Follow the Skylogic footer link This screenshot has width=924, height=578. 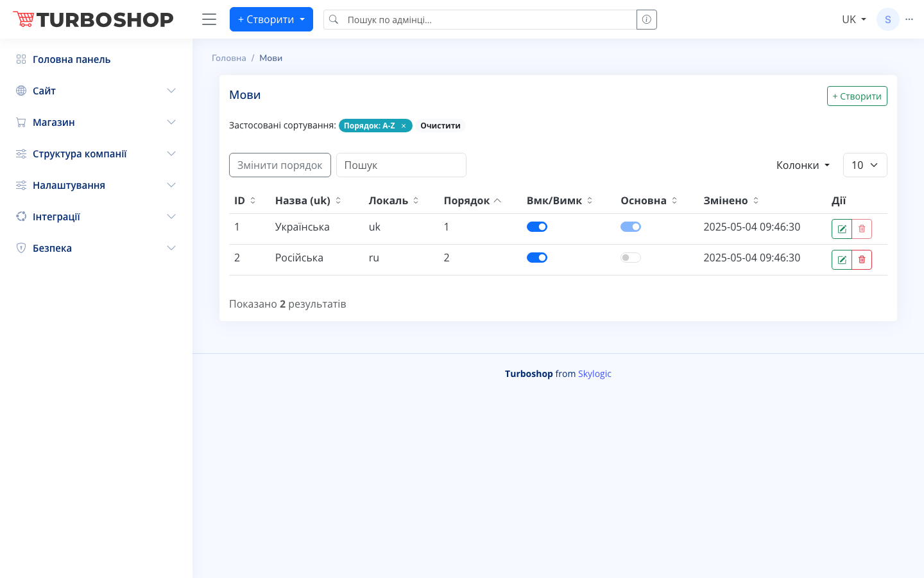coord(595,374)
